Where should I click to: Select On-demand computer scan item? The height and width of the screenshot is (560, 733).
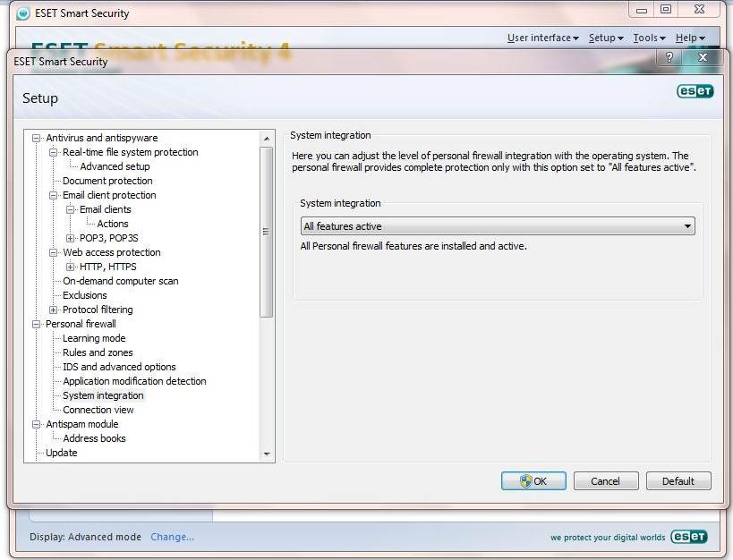tap(121, 281)
